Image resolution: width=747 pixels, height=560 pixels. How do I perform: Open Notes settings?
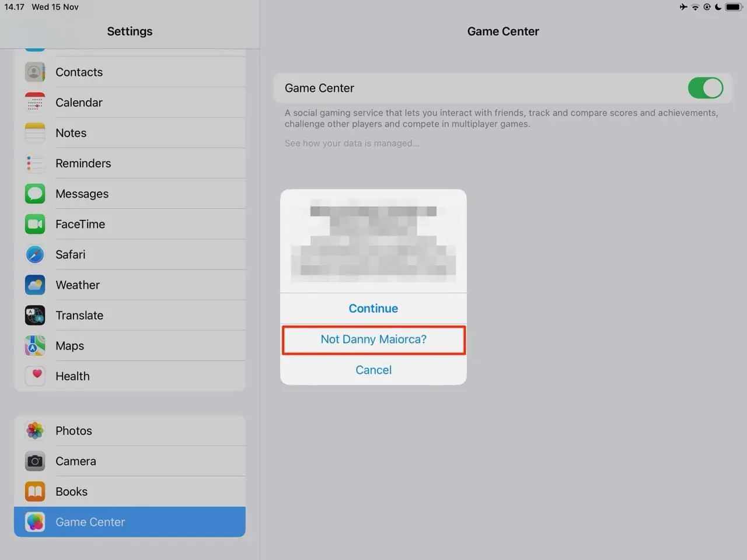click(x=71, y=132)
